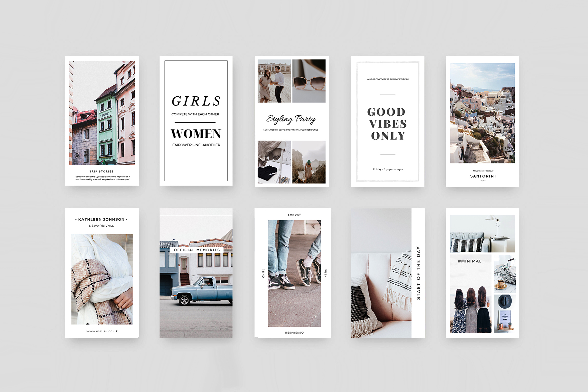Screen dimensions: 588x392
Task: Click the START OF THE DAY vertical text
Action: [x=418, y=273]
